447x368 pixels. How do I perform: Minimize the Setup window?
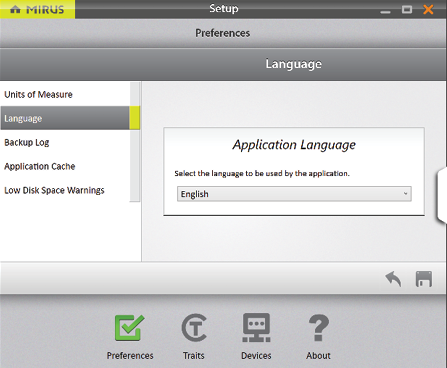pos(385,12)
